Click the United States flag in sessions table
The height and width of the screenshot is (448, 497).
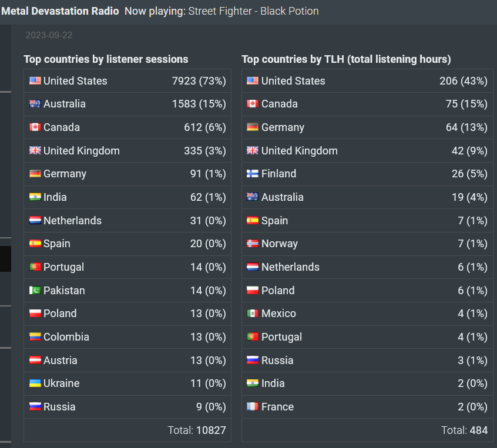click(35, 81)
